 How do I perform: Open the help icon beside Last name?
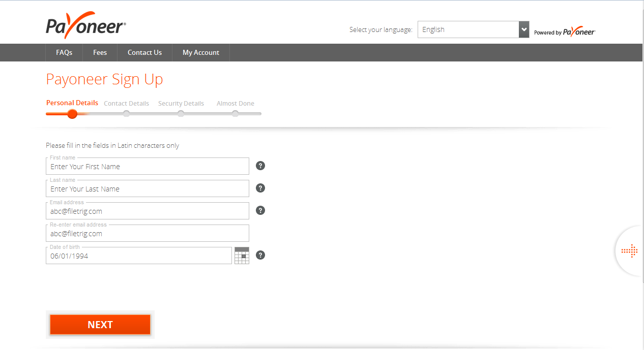pyautogui.click(x=260, y=188)
